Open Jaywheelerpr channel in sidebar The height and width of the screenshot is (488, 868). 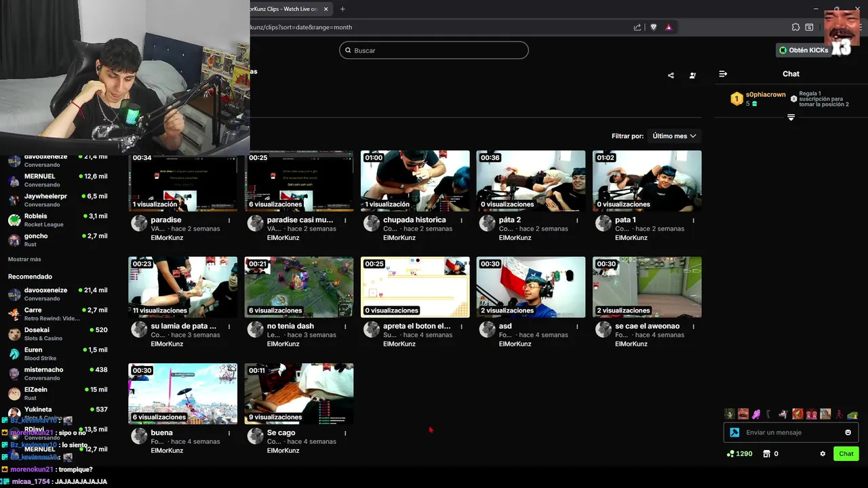[58, 200]
